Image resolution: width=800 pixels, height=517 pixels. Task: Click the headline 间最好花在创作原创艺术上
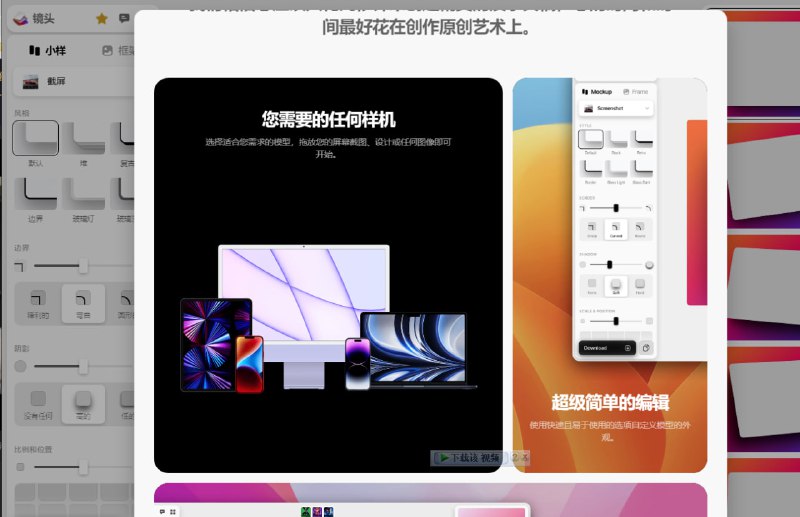click(x=426, y=27)
